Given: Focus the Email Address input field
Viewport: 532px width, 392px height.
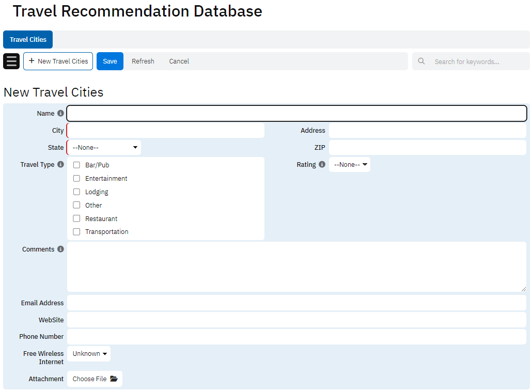Looking at the screenshot, I should (296, 303).
